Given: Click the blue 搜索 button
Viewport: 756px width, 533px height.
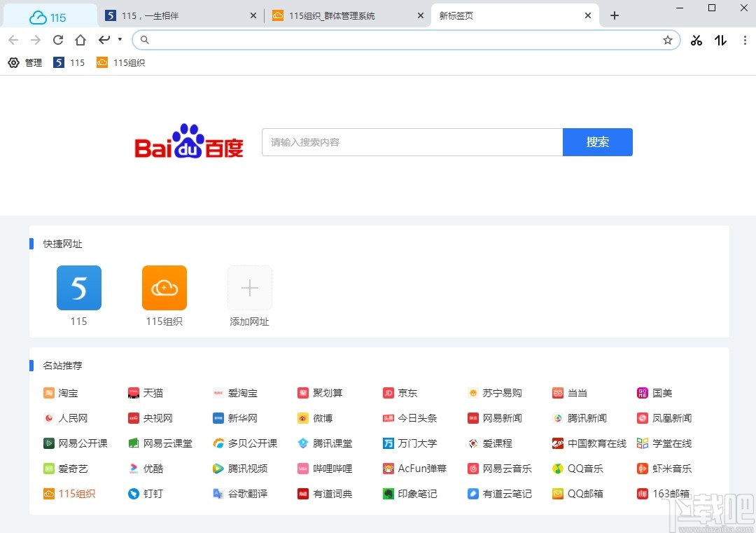Looking at the screenshot, I should tap(597, 142).
